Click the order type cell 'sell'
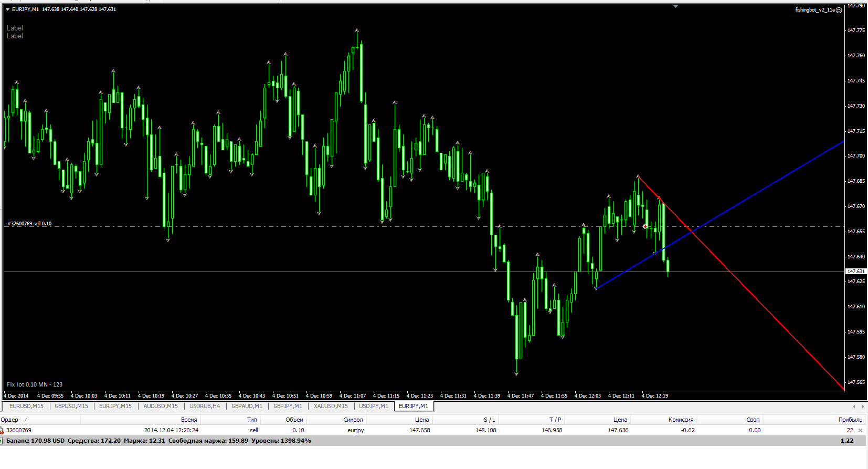 click(x=254, y=430)
